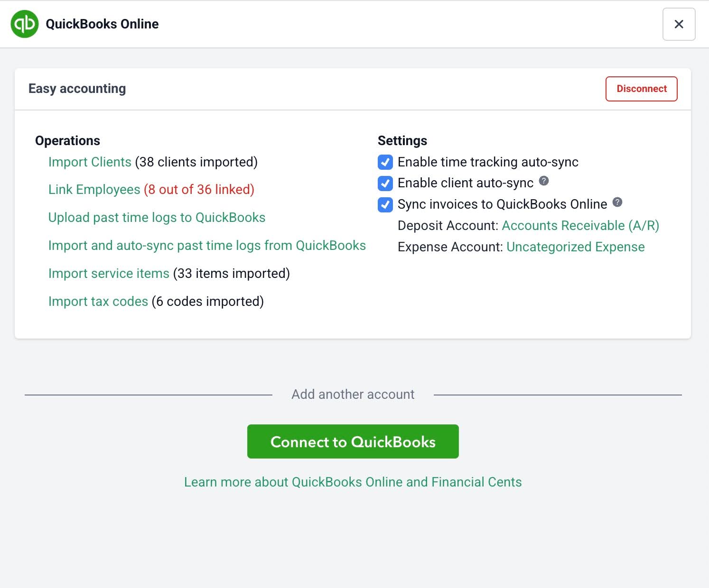Click the 'Add another account' label

pyautogui.click(x=353, y=395)
